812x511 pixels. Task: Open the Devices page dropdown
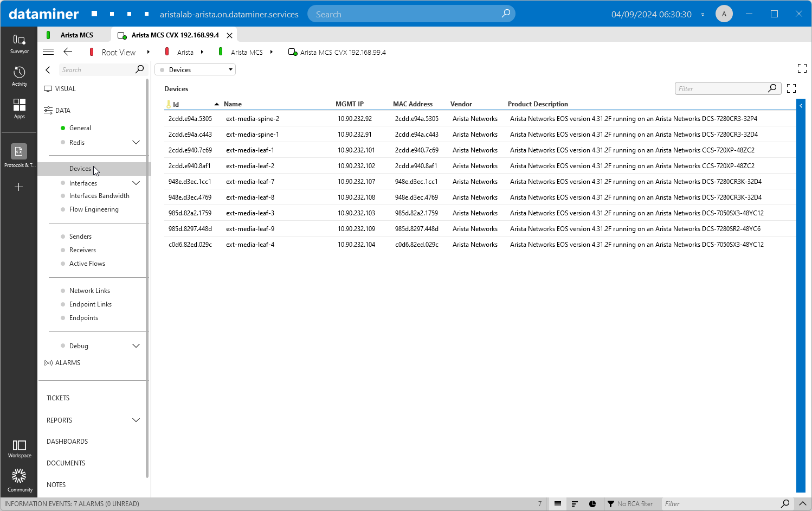(x=195, y=69)
